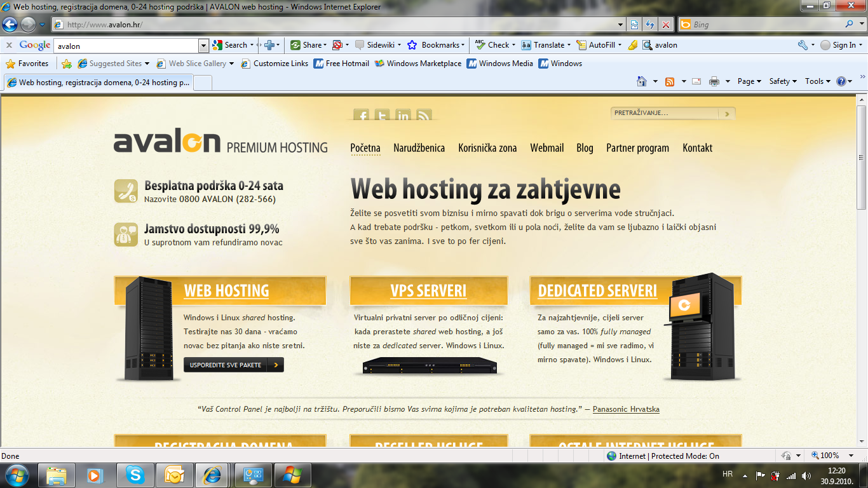This screenshot has height=488, width=868.
Task: Open the Safety dropdown menu
Action: point(782,81)
